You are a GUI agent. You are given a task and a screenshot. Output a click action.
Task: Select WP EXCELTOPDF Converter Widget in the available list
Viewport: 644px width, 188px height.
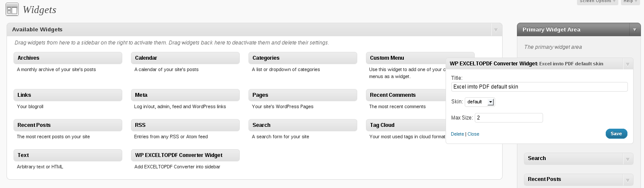[x=185, y=155]
